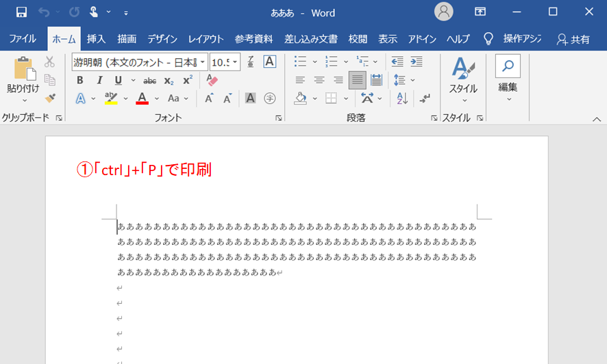Screen dimensions: 607x364
Task: Click the Grow Font icon
Action: 209,98
